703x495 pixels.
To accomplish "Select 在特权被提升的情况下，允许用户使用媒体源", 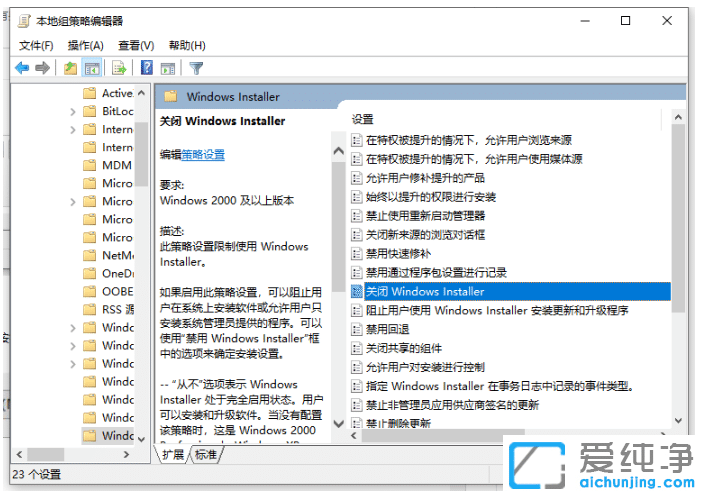I will [474, 159].
